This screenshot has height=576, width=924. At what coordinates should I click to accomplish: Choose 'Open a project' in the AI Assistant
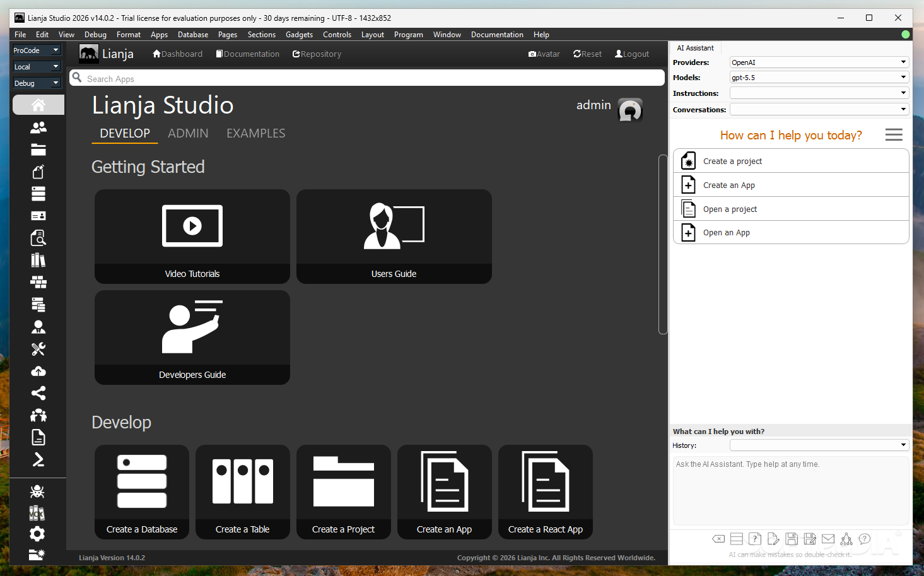(x=791, y=209)
